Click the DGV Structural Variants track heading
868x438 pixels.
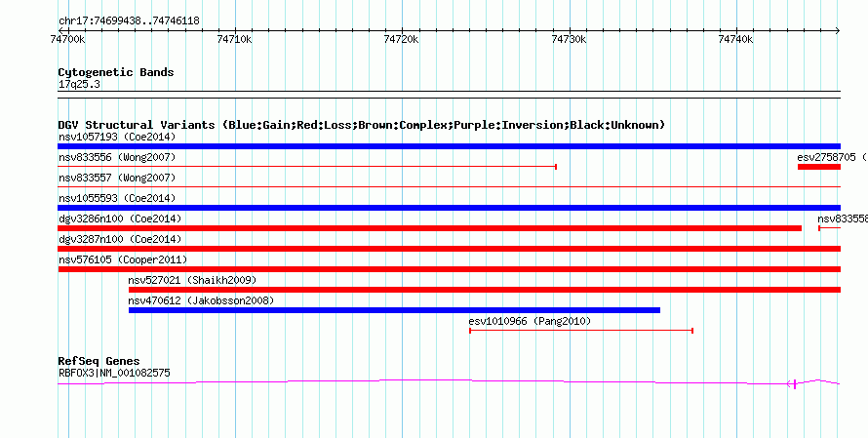362,125
